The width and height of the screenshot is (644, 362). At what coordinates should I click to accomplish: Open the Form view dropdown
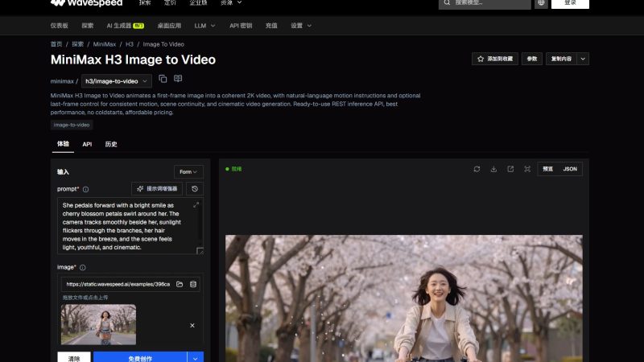tap(188, 172)
